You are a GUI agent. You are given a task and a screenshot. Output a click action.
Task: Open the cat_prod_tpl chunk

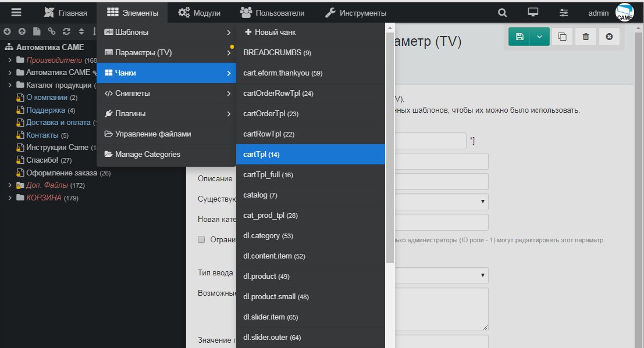311,216
